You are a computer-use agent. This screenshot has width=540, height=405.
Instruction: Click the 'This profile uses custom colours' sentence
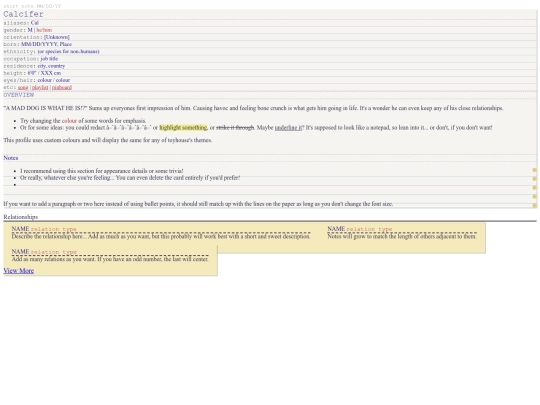point(108,141)
